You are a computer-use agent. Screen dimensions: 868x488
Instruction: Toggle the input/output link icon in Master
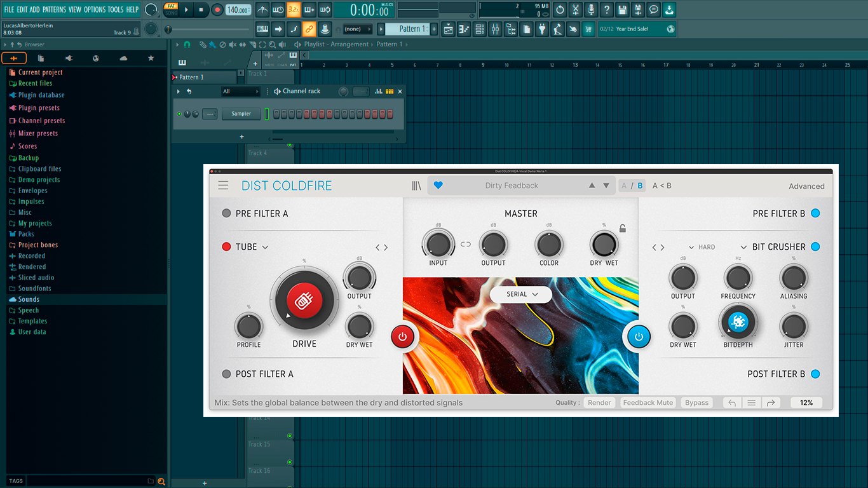pyautogui.click(x=466, y=244)
